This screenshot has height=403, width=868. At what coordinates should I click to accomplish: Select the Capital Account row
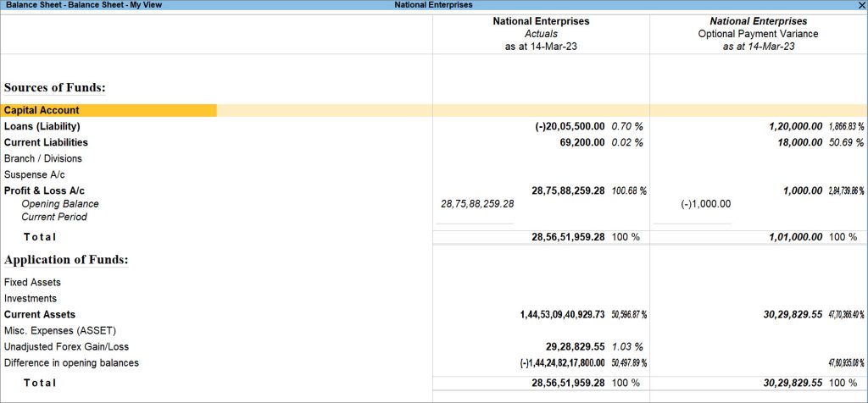(434, 111)
